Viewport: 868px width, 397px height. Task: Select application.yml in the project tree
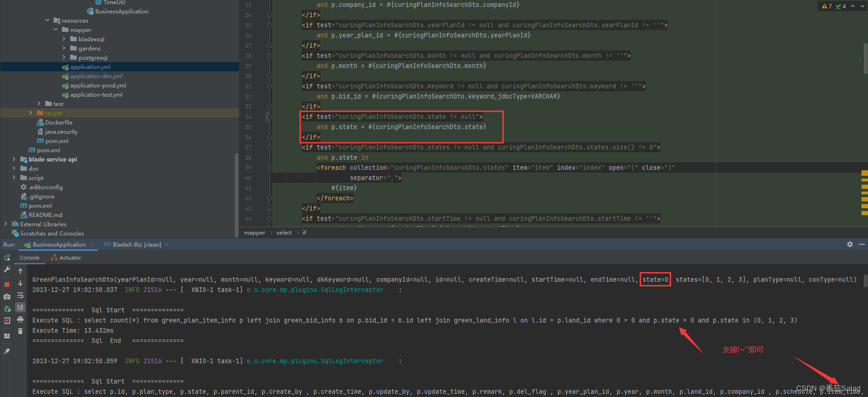click(x=90, y=67)
